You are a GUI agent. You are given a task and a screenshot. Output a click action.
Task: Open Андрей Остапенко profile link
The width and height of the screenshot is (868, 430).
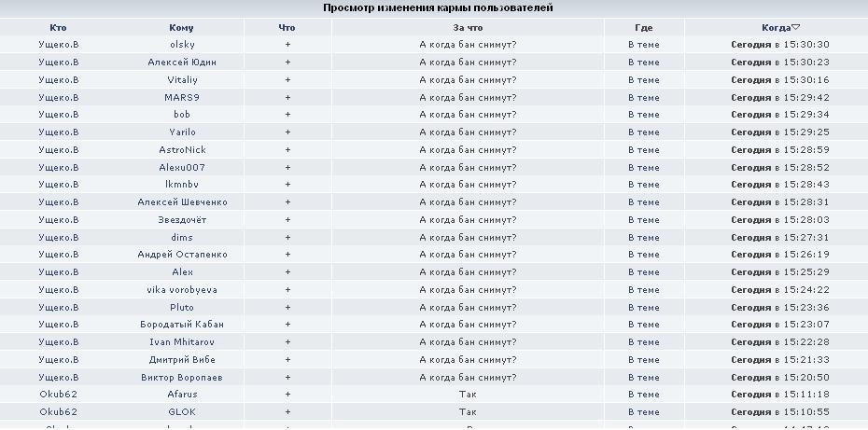(182, 255)
